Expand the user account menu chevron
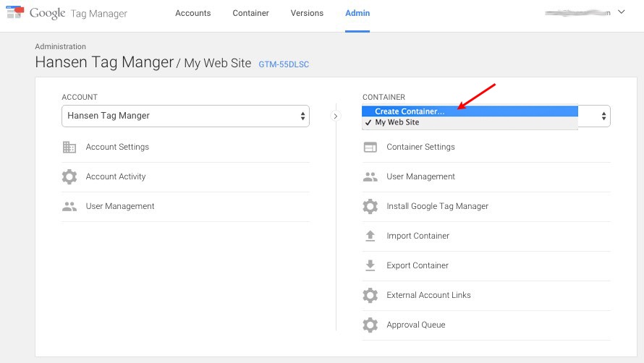The image size is (644, 363). pos(621,12)
